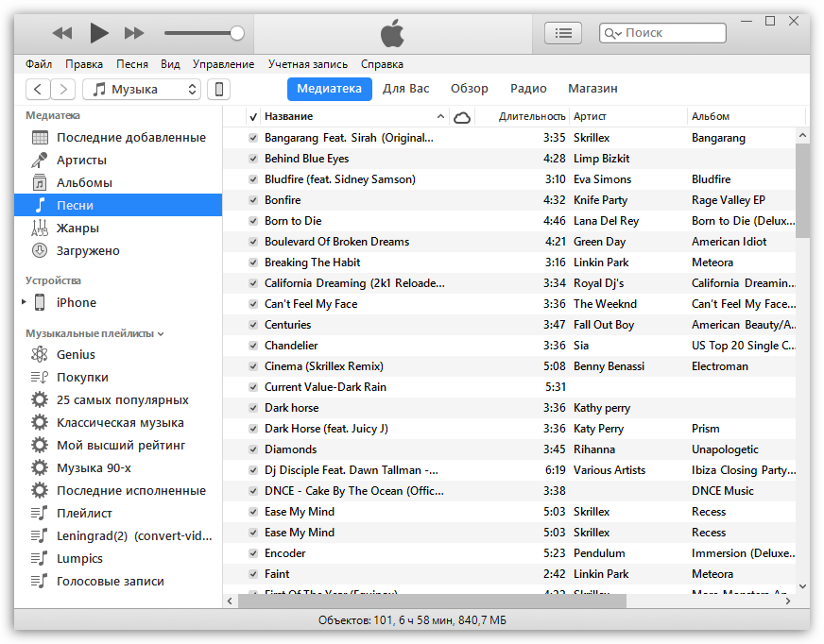Image resolution: width=824 pixels, height=644 pixels.
Task: Open the iPhone device button in toolbar
Action: pos(218,89)
